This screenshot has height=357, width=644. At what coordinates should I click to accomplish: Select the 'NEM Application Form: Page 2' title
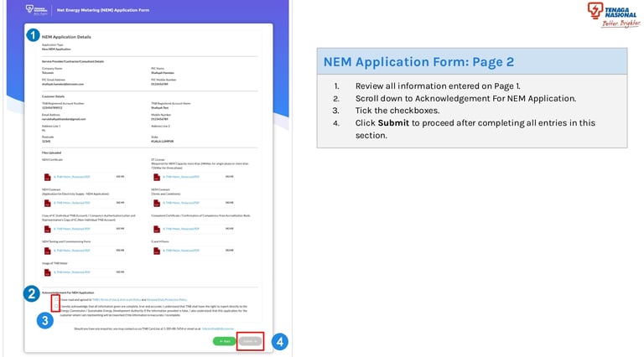(419, 62)
